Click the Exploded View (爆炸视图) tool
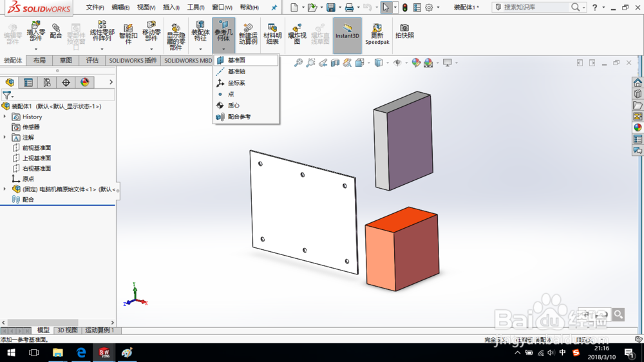The width and height of the screenshot is (644, 362). (x=297, y=35)
